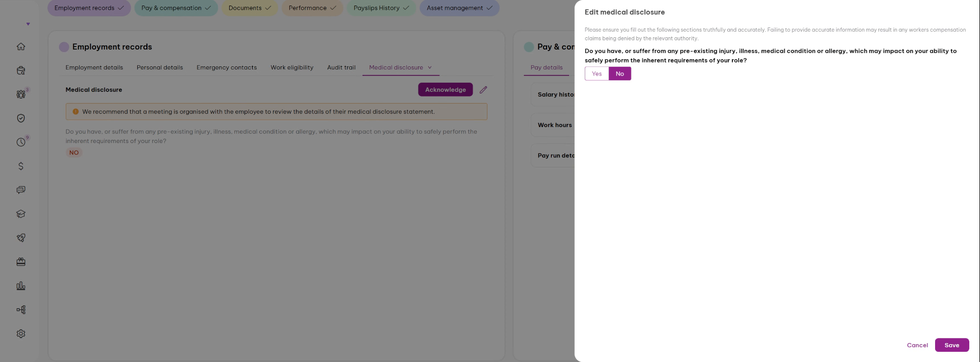Open the shield checkmark compliance icon
Viewport: 980px width, 362px height.
[21, 118]
